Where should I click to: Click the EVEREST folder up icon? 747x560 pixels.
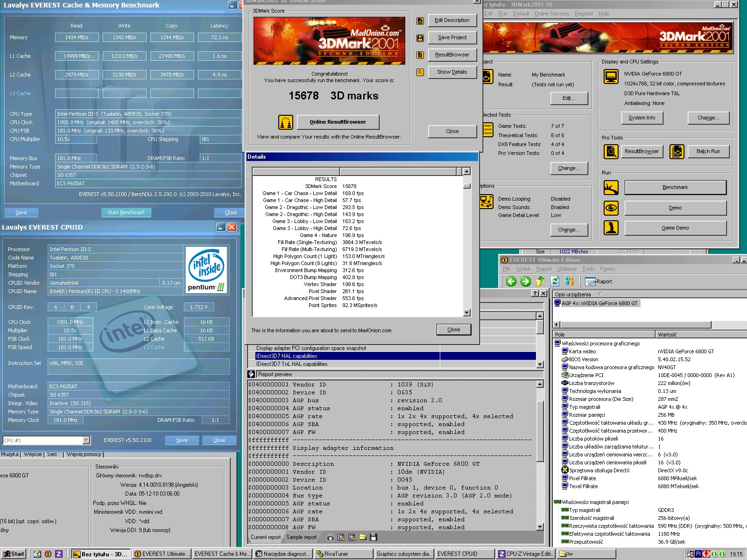(540, 281)
